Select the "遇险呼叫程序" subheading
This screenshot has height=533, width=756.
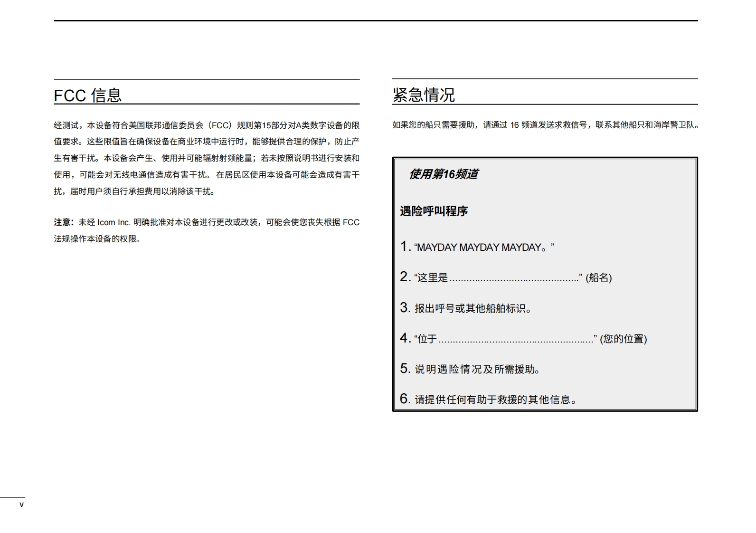tap(434, 211)
